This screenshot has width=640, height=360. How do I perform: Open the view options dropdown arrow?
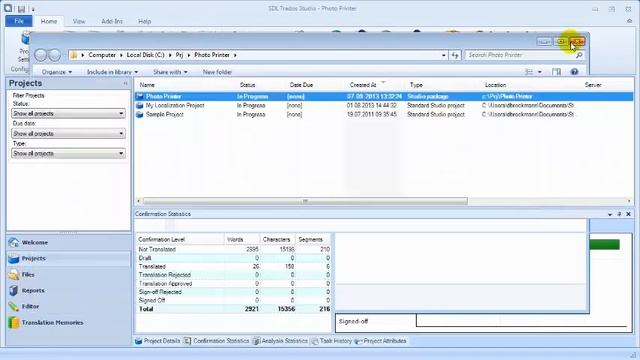tap(540, 72)
